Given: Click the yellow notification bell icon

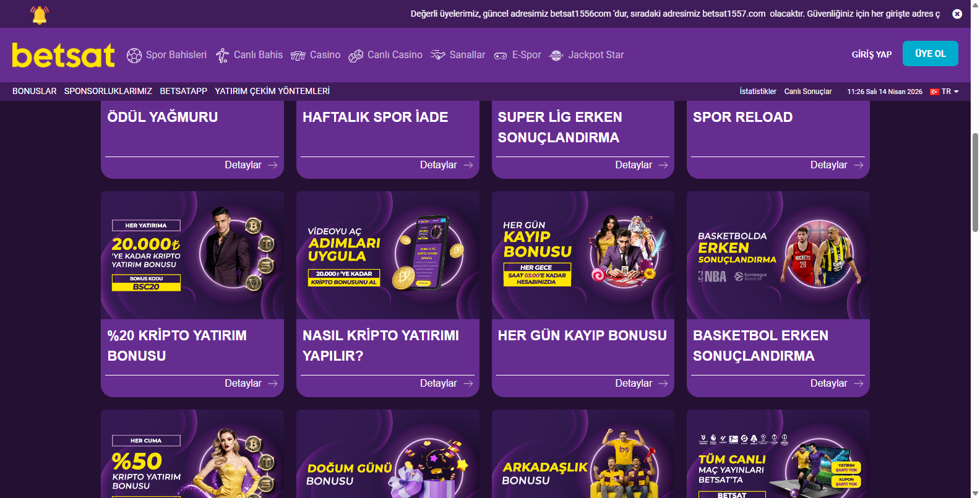Looking at the screenshot, I should click(x=40, y=15).
